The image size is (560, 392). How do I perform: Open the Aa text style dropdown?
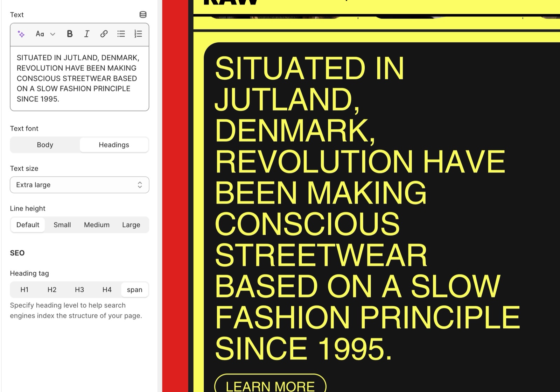(x=45, y=34)
